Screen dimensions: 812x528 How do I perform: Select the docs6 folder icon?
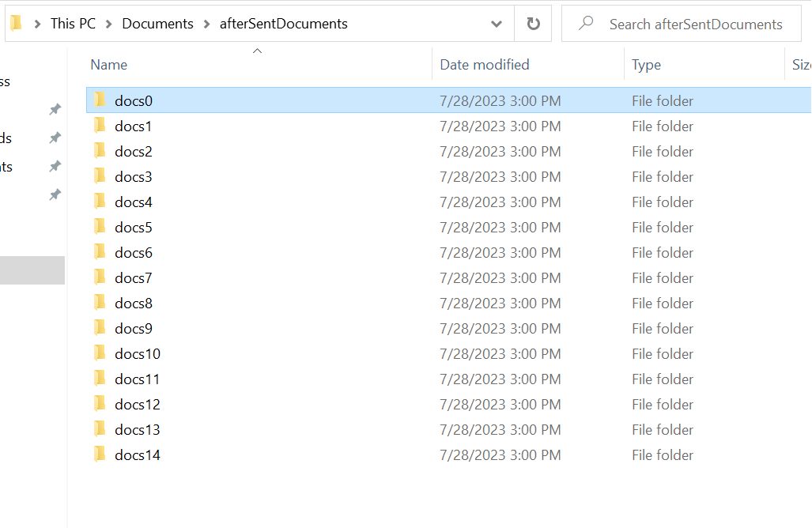point(100,251)
